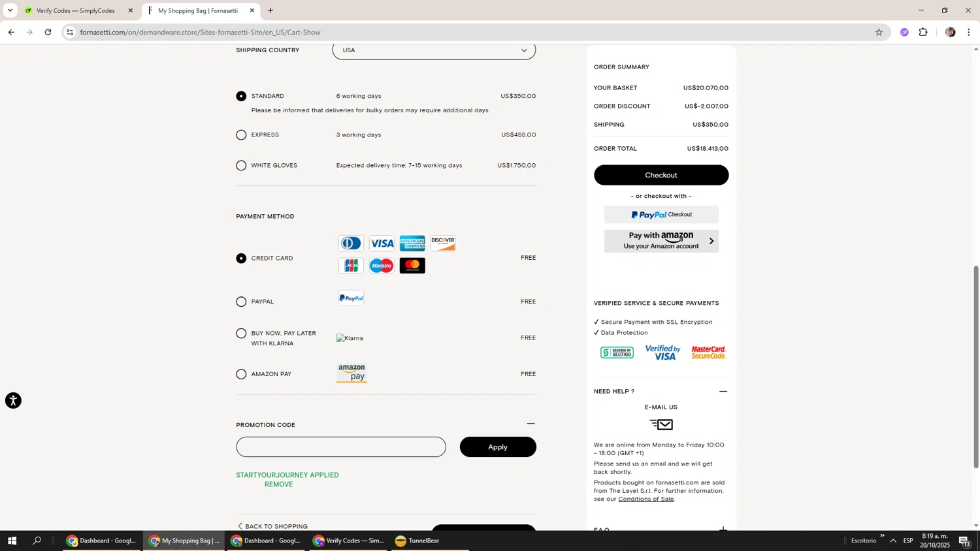This screenshot has height=551, width=980.
Task: Select Standard shipping option
Action: coord(241,96)
